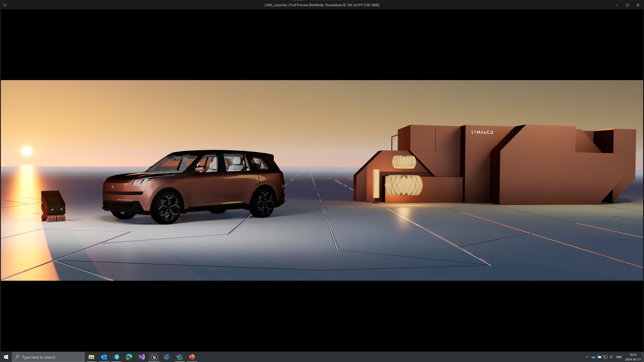
Task: Open Outlook from the taskbar
Action: click(104, 357)
